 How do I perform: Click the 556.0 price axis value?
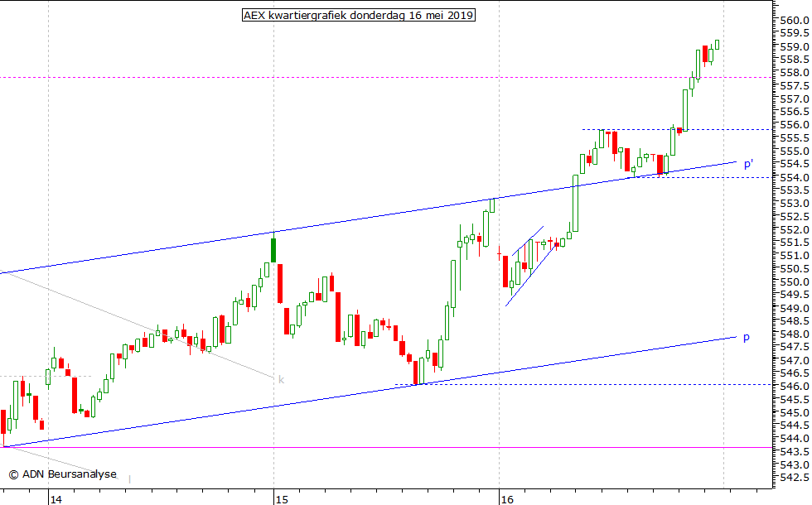coord(795,125)
